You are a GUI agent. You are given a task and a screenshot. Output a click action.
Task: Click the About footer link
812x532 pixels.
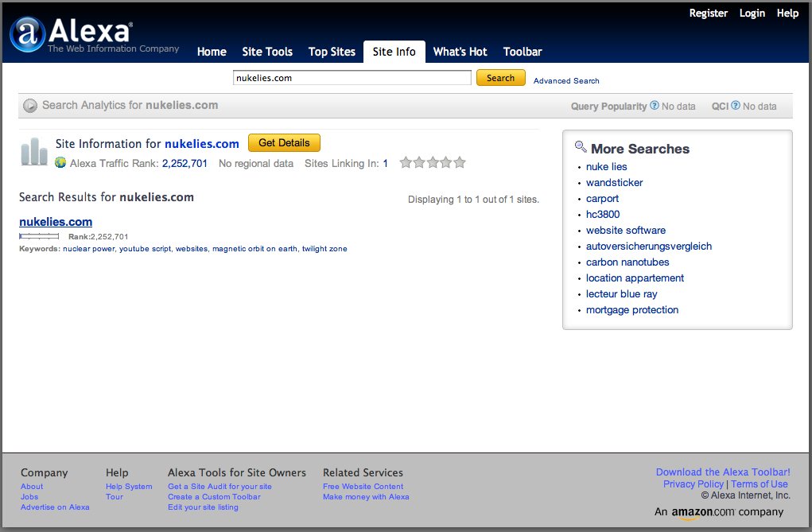[x=32, y=487]
